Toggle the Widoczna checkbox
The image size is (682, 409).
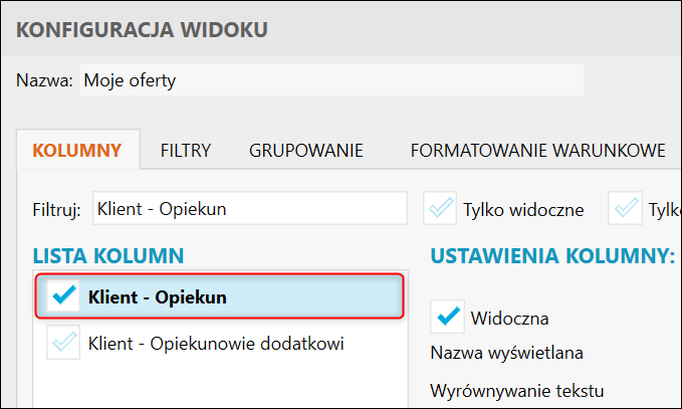click(446, 318)
